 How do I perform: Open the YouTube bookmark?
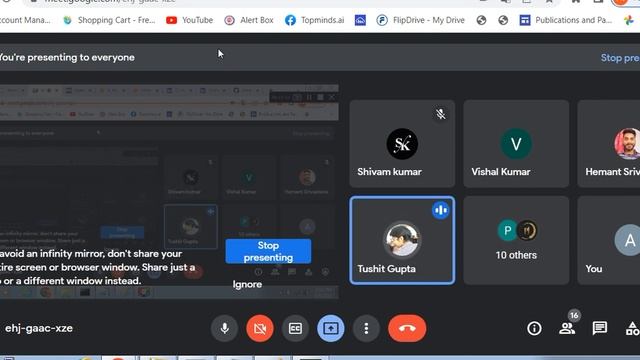189,20
